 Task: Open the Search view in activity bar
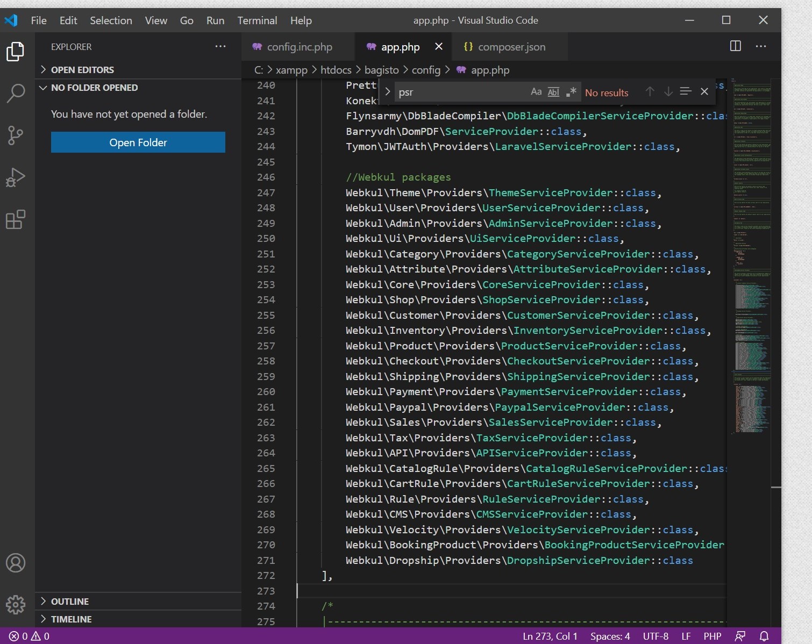pos(16,93)
